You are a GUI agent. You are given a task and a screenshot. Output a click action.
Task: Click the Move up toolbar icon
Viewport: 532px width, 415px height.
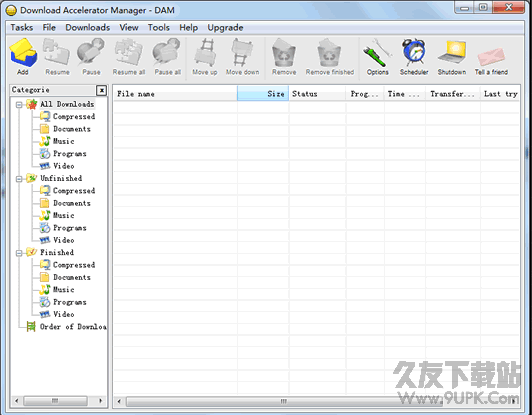(x=205, y=56)
